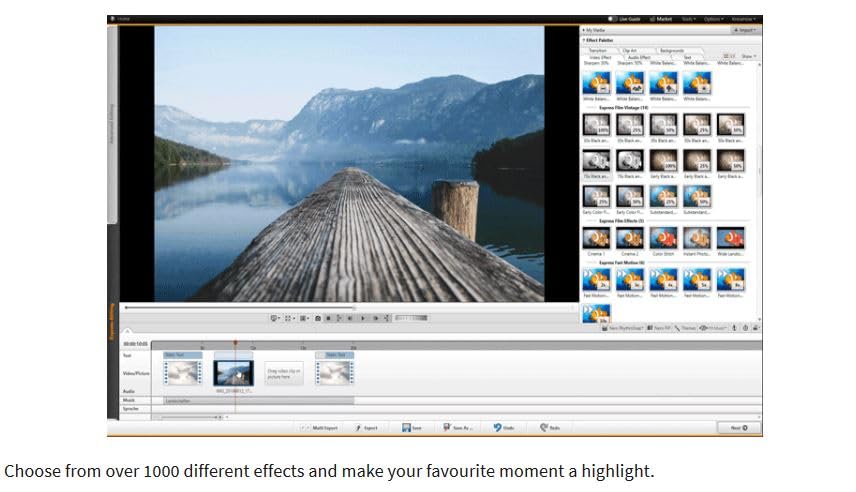Collapse the Effect Palette panel

coord(585,40)
